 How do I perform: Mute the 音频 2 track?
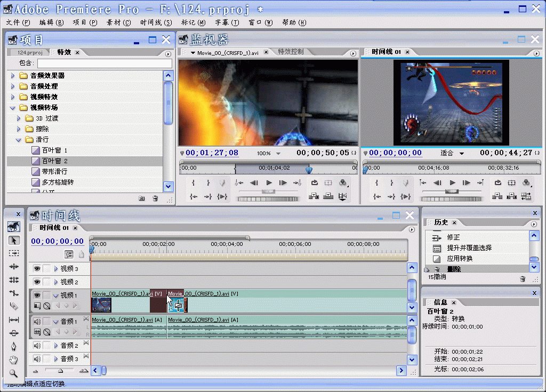[x=37, y=345]
